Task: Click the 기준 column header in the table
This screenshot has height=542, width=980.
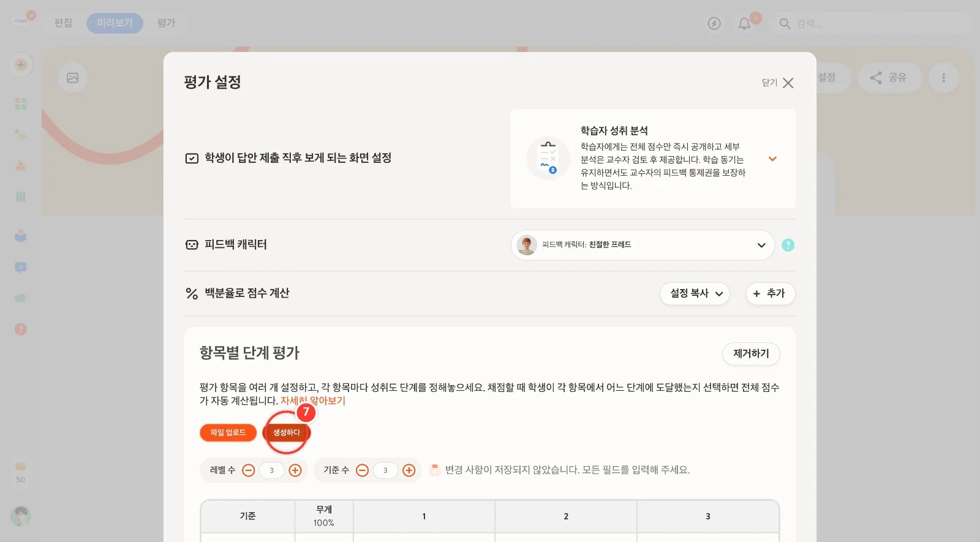Action: tap(248, 516)
